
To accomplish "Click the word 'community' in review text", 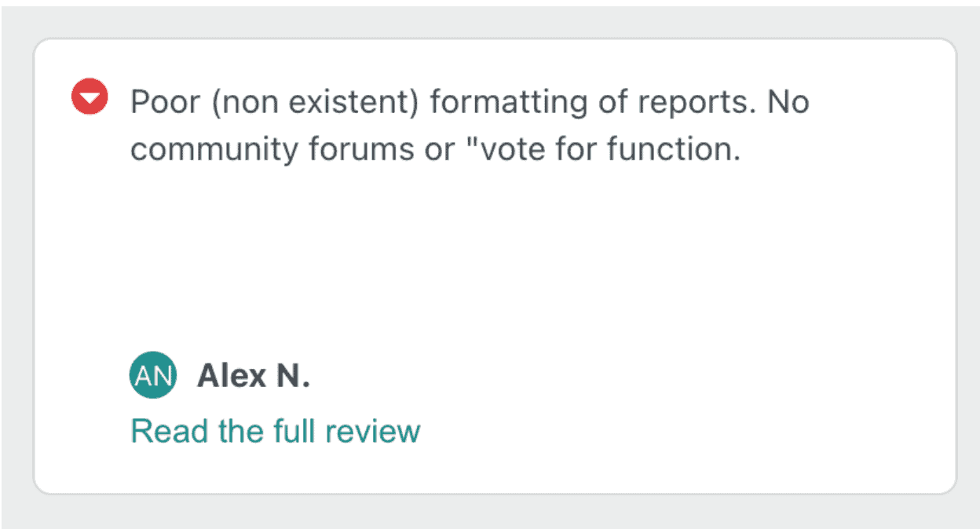I will coord(214,150).
